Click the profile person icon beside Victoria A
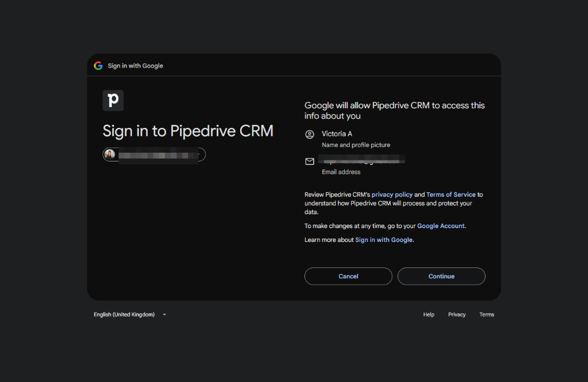Screen dimensions: 588x382 coord(310,134)
